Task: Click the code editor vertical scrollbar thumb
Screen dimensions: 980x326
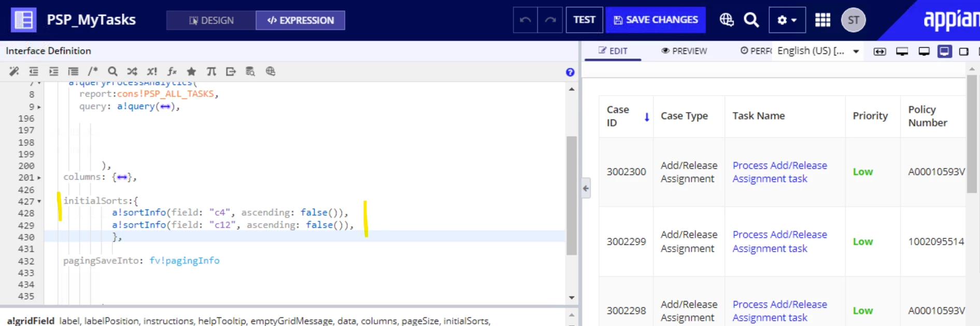Action: coord(572,196)
